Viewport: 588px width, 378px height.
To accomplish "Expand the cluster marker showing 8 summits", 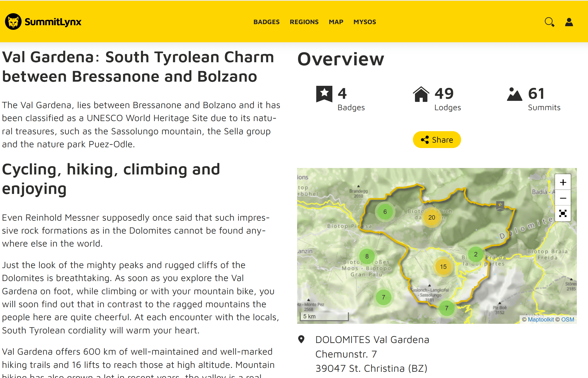I will (367, 256).
